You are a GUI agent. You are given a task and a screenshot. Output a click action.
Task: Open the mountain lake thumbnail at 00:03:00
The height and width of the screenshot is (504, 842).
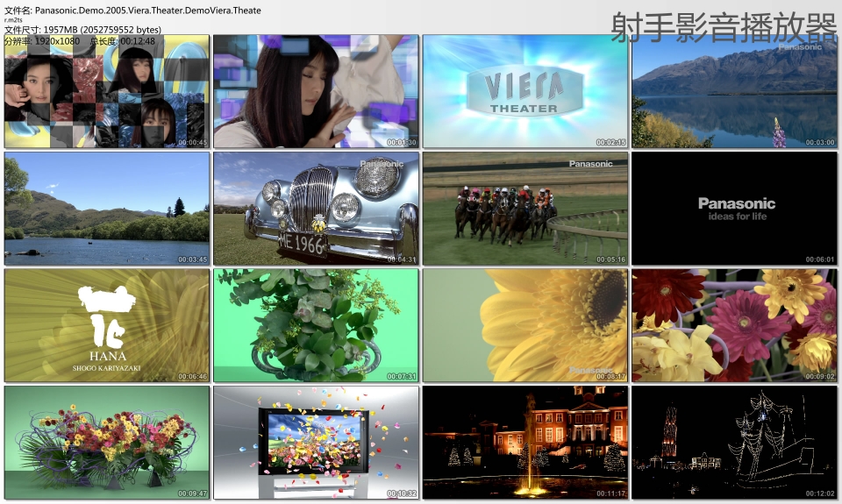coord(735,91)
